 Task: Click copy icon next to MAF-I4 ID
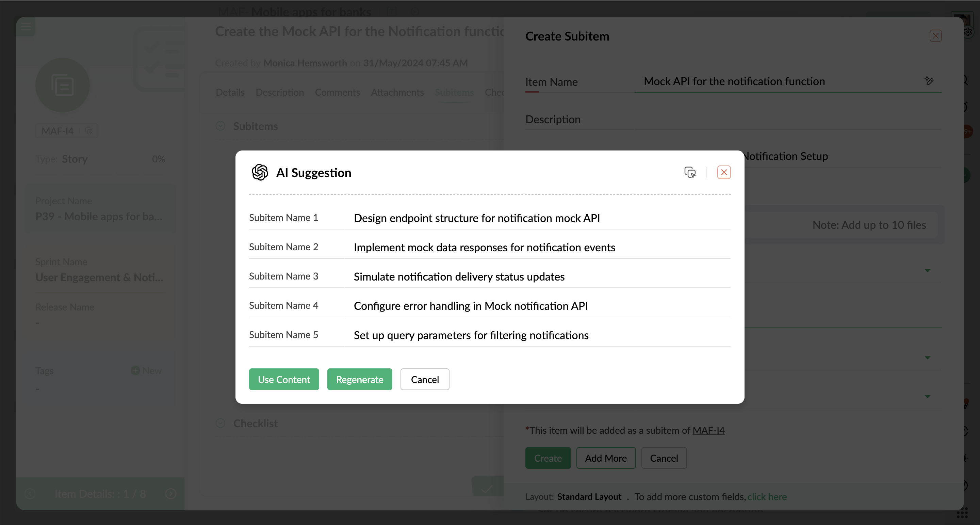(x=88, y=131)
